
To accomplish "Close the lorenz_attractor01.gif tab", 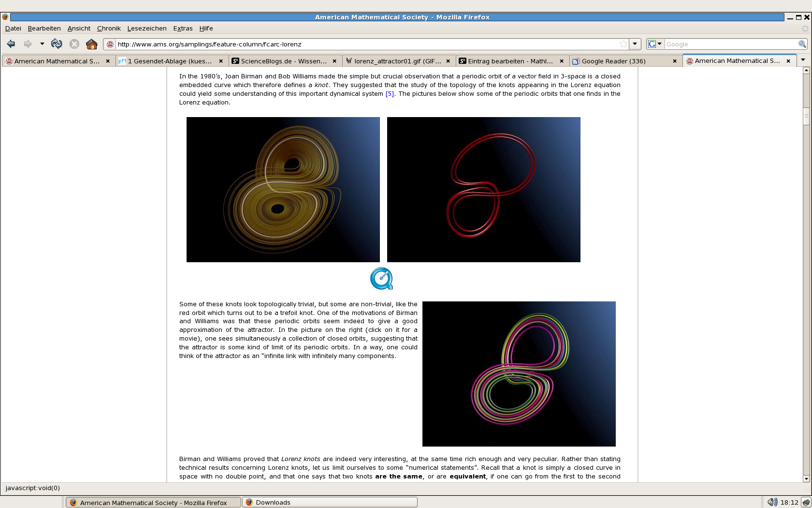I will pos(448,61).
